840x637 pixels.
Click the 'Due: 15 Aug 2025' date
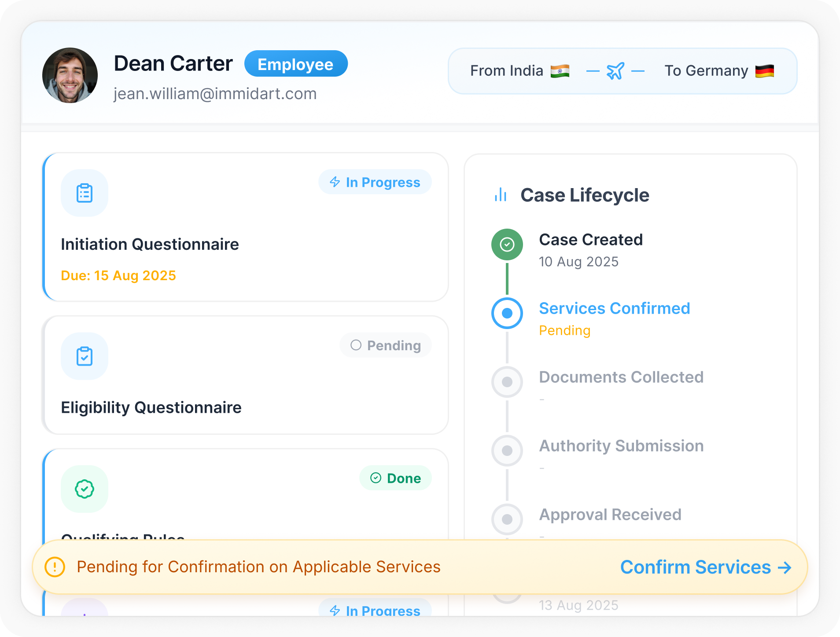click(x=118, y=276)
